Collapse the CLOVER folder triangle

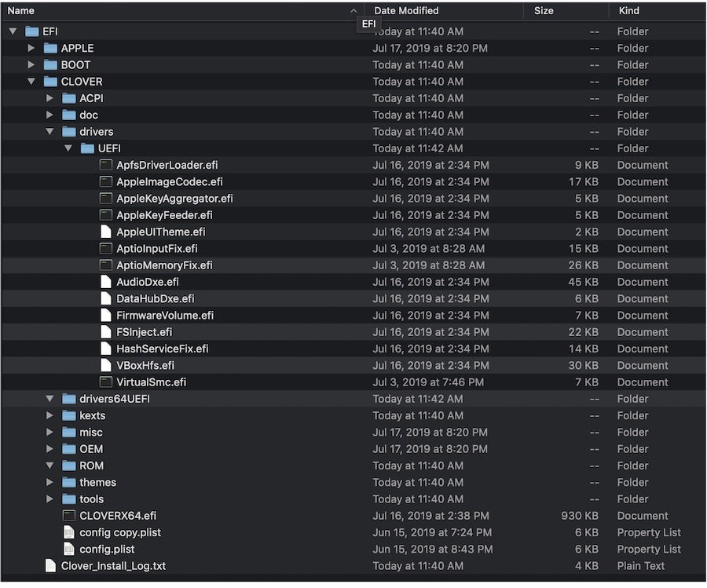[x=31, y=81]
